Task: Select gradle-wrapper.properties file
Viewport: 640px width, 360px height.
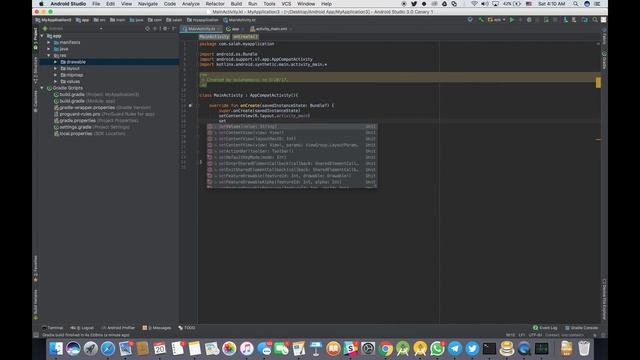Action: [102, 108]
